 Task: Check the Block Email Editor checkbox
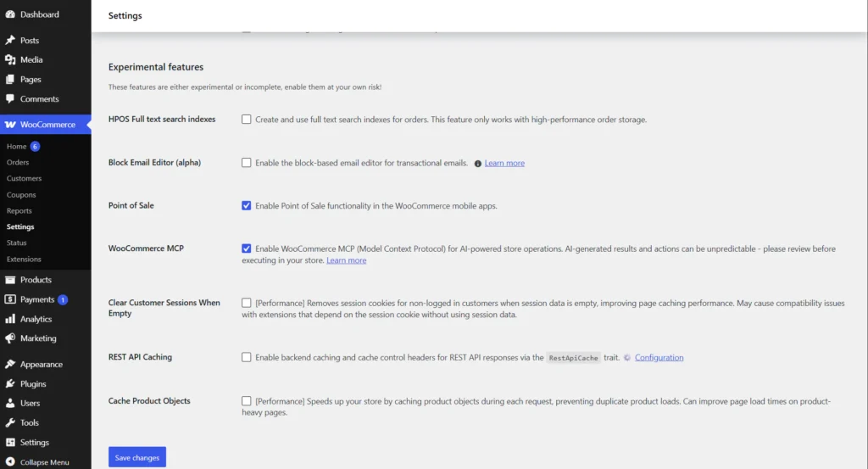[x=247, y=162]
